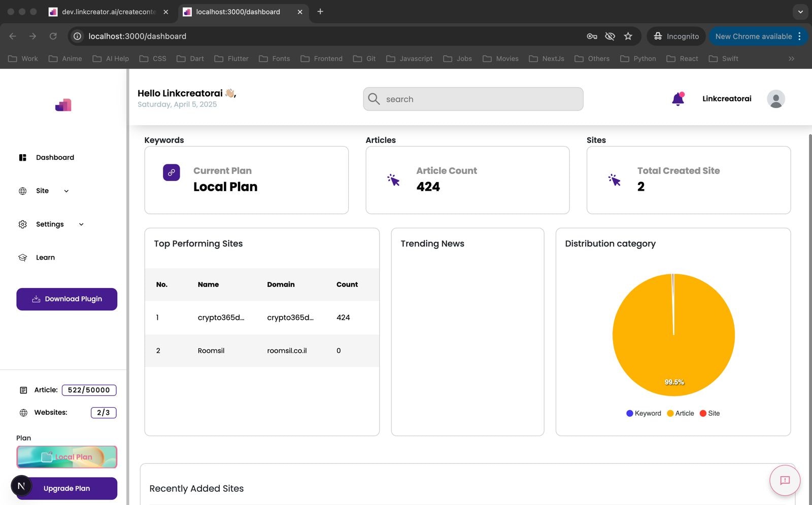
Task: Click the Upgrade Plan button
Action: (67, 488)
